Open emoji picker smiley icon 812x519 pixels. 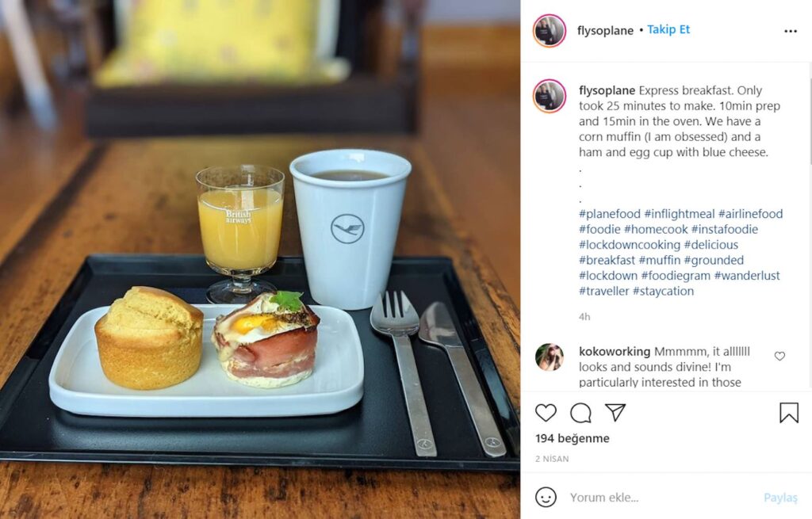point(546,497)
